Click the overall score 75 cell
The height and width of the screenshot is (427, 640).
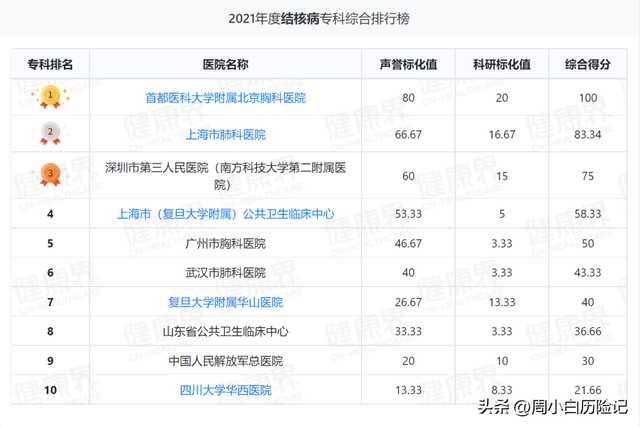coord(588,176)
